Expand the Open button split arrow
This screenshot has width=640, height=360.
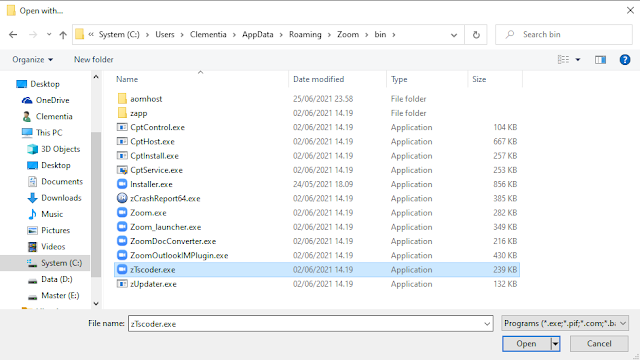click(x=555, y=344)
